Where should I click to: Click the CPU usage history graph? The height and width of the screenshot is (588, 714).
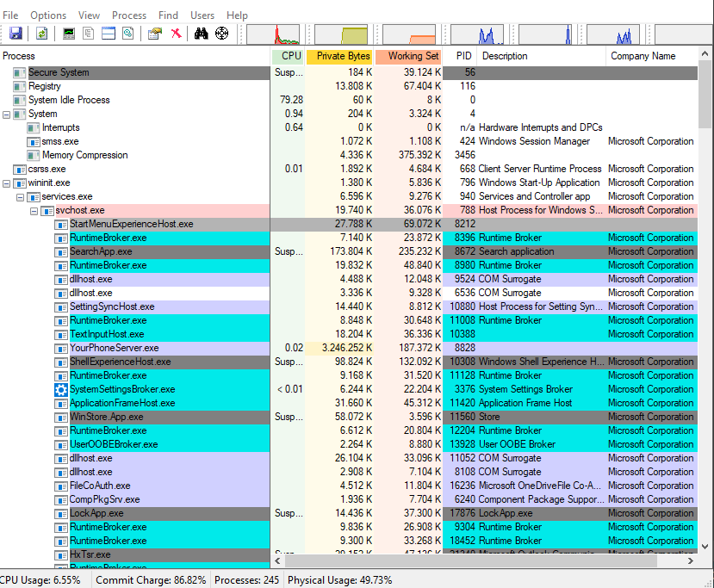tap(273, 34)
